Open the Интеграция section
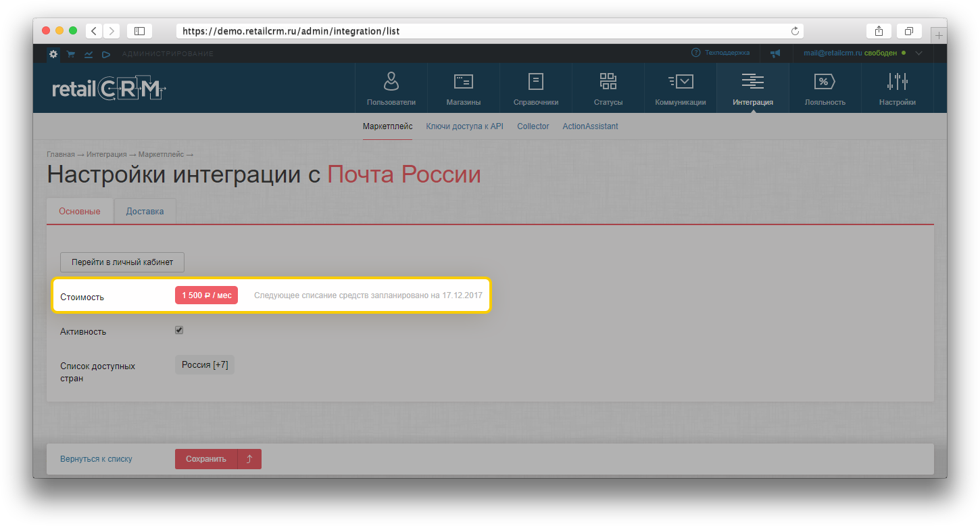 click(x=753, y=89)
